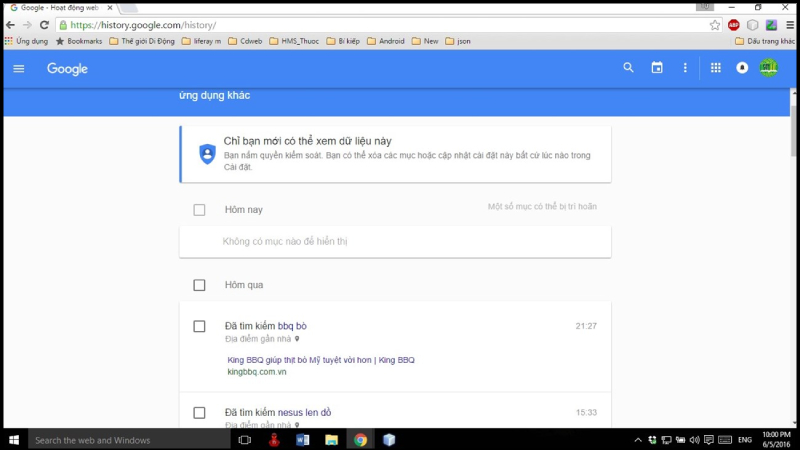The width and height of the screenshot is (800, 450).
Task: Switch to Chrome on the taskbar
Action: pyautogui.click(x=361, y=440)
